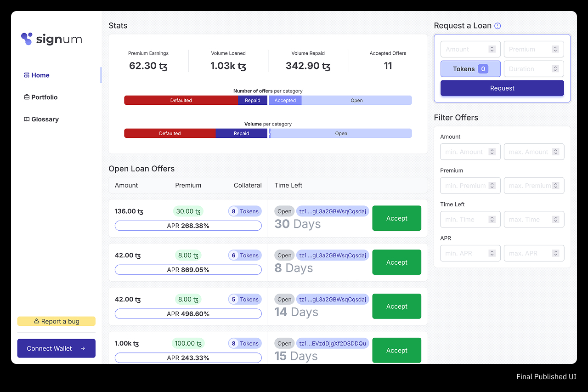Click the stepper arrows in the Amount field
The image size is (588, 392).
[x=492, y=49]
